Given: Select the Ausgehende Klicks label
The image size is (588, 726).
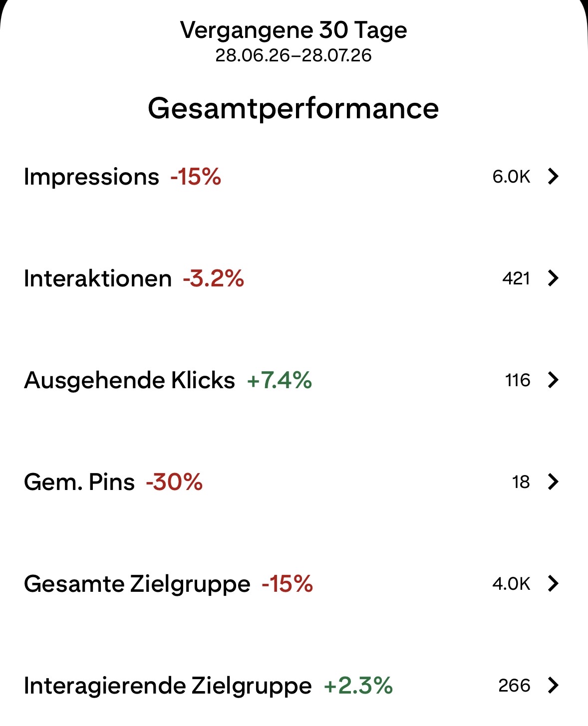Looking at the screenshot, I should point(129,381).
